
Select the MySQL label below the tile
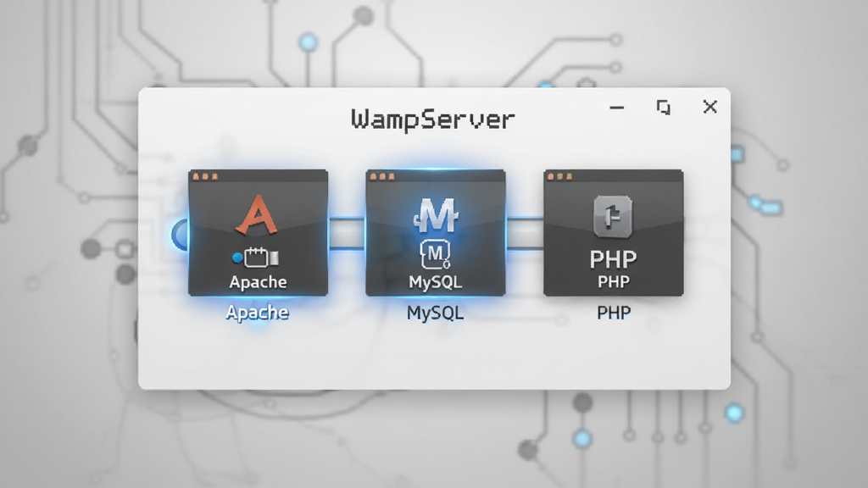[x=435, y=313]
